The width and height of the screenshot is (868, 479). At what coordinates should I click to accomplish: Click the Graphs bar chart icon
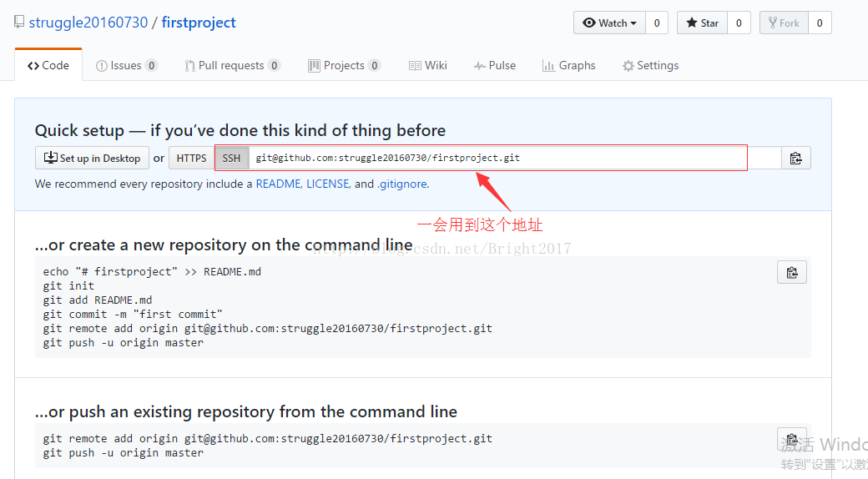click(x=548, y=66)
